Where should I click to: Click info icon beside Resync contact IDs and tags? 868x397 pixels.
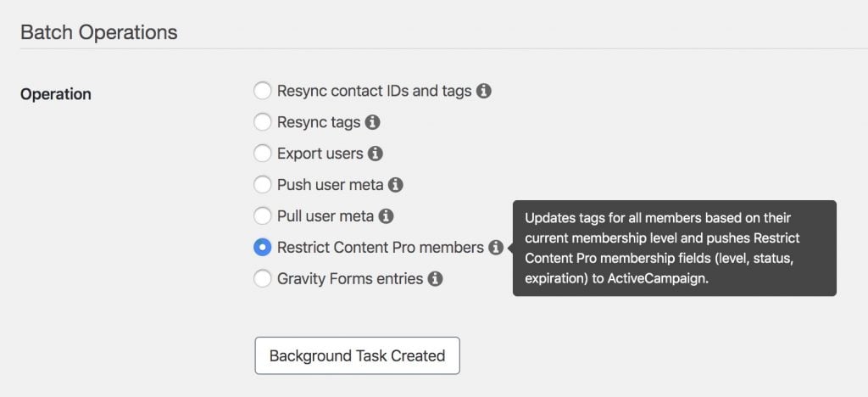click(x=484, y=91)
